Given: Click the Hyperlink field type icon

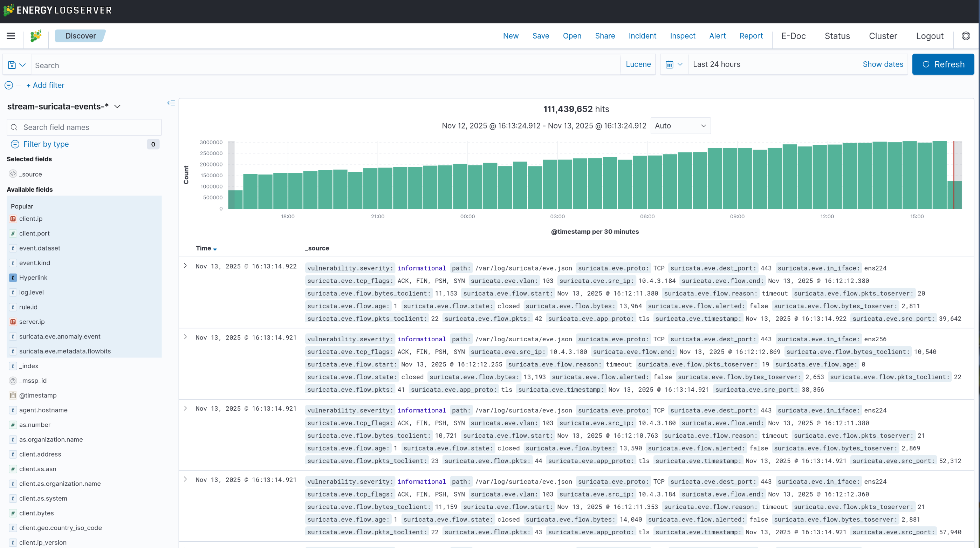Looking at the screenshot, I should [x=13, y=278].
